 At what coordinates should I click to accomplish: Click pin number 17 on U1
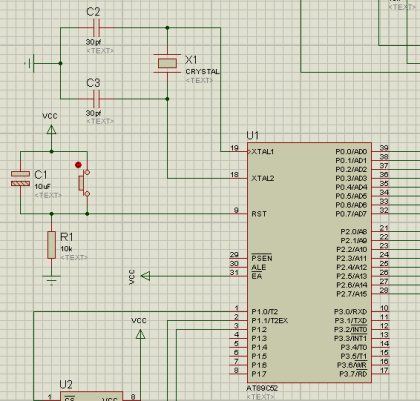pos(384,370)
